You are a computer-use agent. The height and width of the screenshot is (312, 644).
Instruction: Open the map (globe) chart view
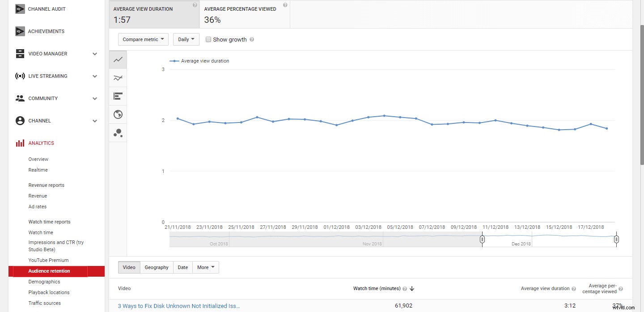(118, 114)
